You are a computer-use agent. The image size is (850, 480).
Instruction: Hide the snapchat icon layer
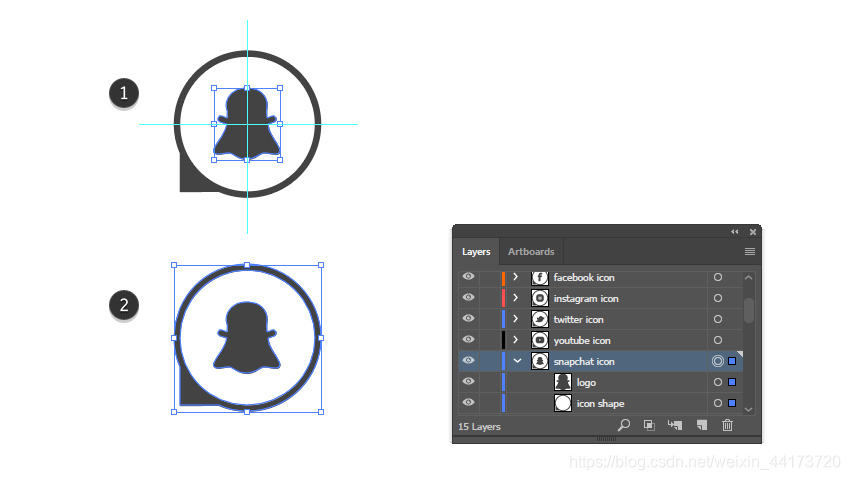coord(468,361)
